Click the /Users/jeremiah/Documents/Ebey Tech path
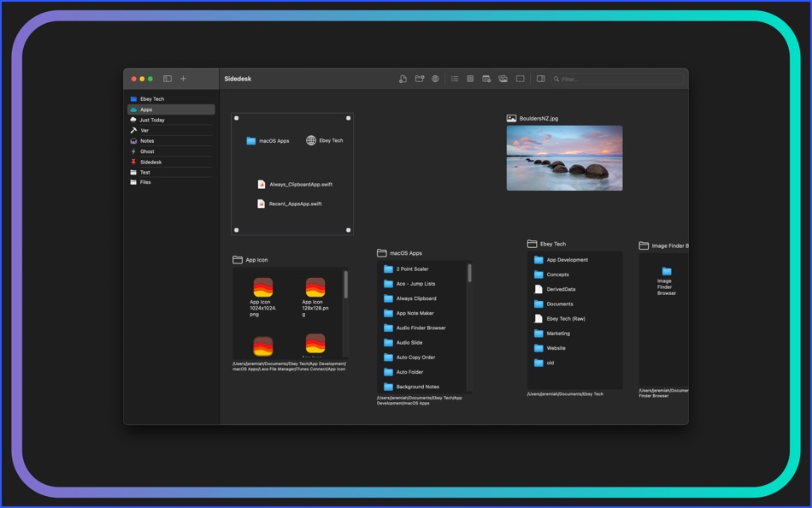The height and width of the screenshot is (508, 812). pos(565,394)
